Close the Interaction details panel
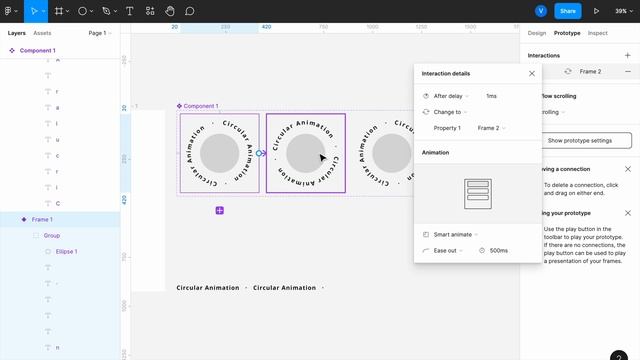Viewport: 640px width, 360px height. pyautogui.click(x=531, y=73)
